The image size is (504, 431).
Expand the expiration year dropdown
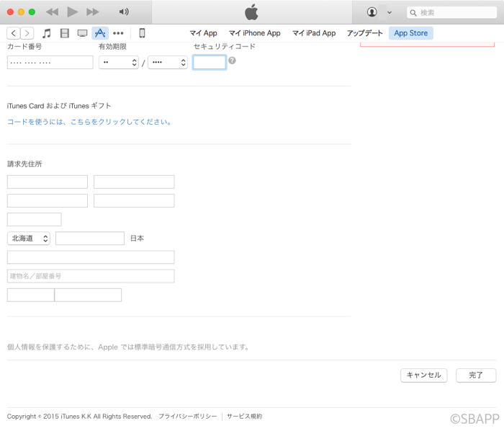pos(168,63)
